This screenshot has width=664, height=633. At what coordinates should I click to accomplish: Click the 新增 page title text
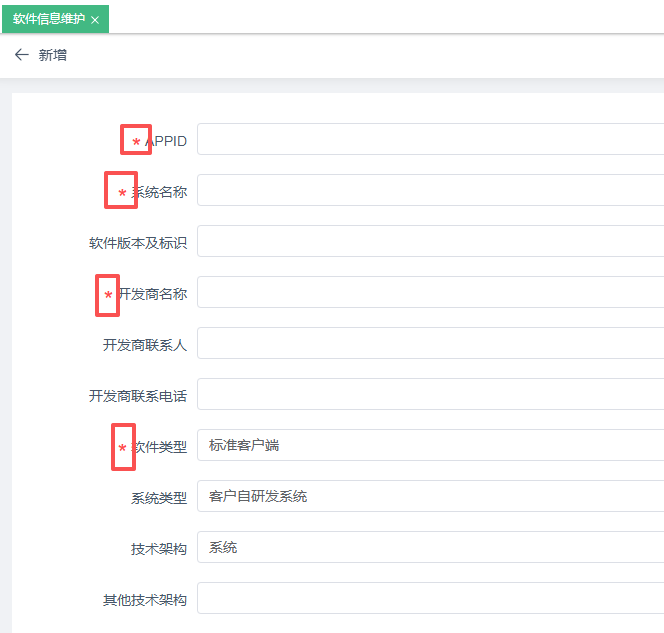pos(53,55)
